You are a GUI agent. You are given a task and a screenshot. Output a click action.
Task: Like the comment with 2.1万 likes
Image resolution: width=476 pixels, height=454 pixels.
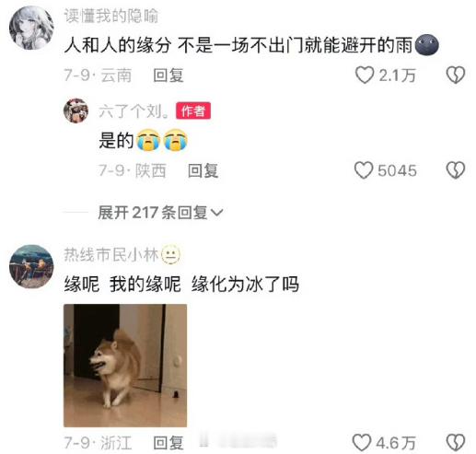pyautogui.click(x=365, y=76)
